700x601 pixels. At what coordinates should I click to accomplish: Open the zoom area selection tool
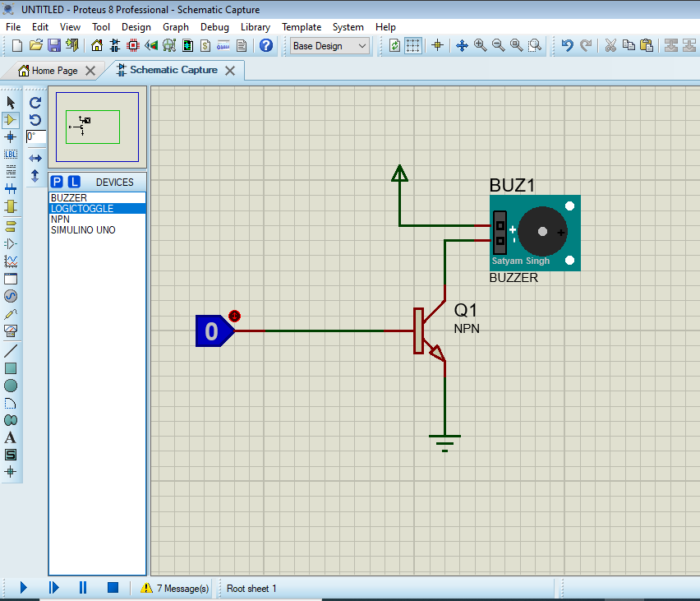532,46
